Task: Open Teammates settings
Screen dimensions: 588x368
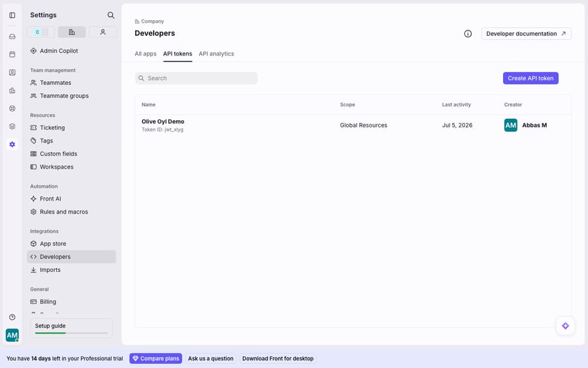Action: click(71, 82)
